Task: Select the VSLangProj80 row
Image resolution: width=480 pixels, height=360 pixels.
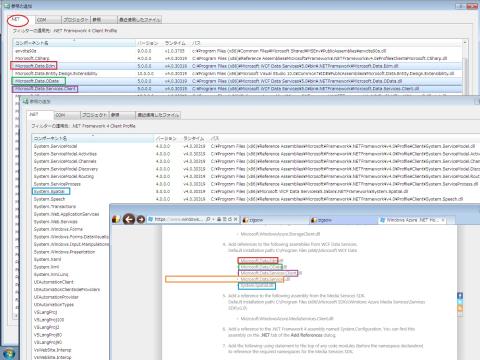Action: (71, 335)
